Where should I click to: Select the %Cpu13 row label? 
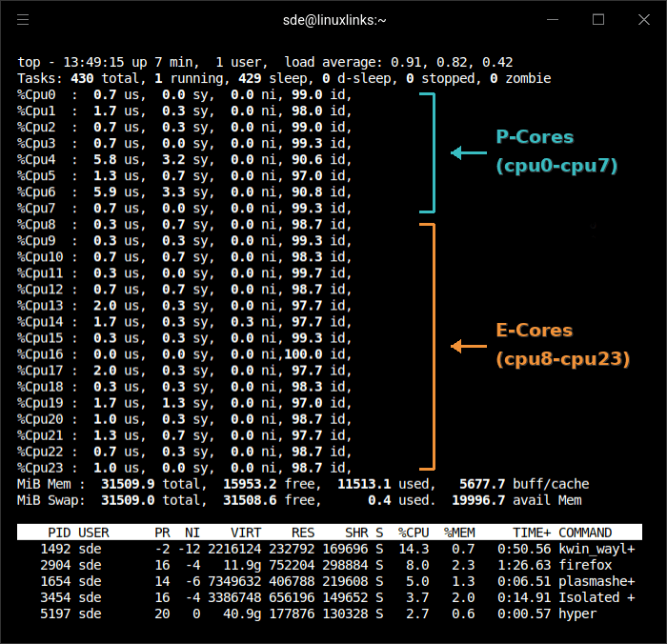coord(40,306)
